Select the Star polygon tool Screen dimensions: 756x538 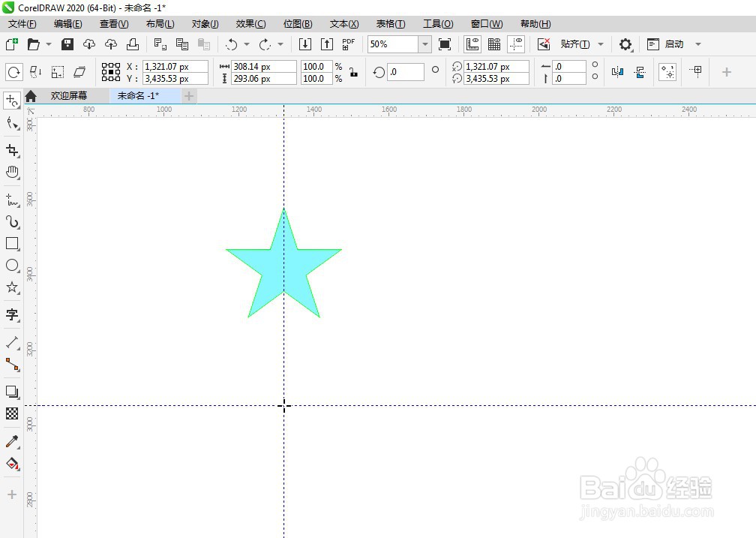[13, 287]
